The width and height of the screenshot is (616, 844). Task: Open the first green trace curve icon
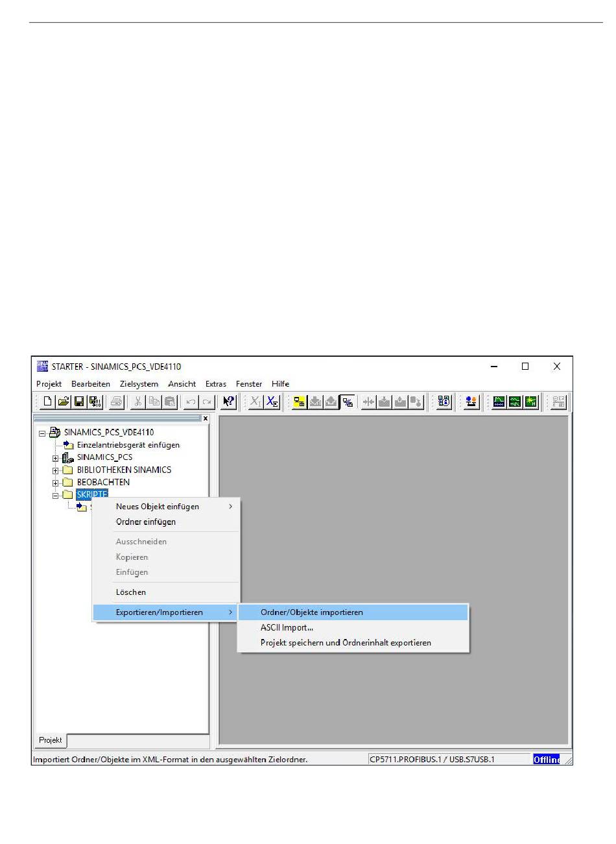point(499,402)
